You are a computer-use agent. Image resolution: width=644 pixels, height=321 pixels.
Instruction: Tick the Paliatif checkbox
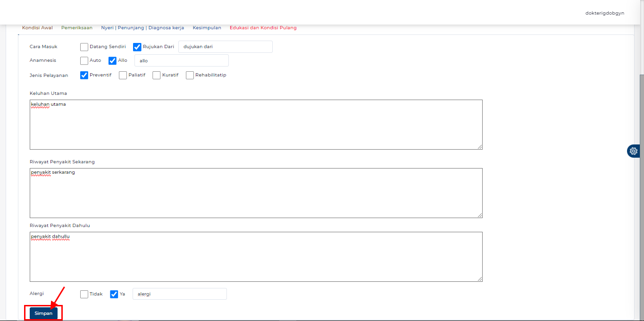click(x=123, y=75)
